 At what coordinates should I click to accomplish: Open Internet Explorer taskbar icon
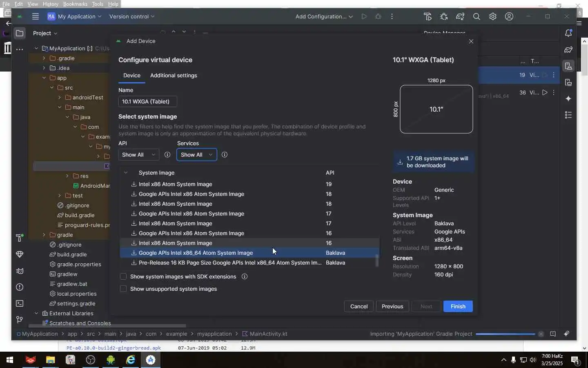click(131, 360)
